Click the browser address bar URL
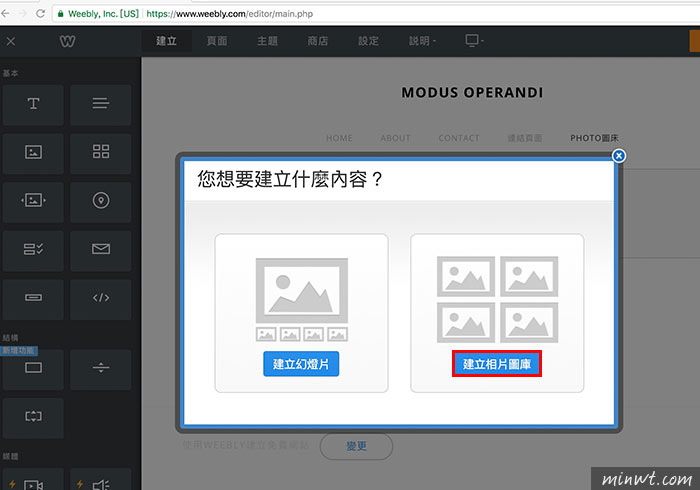The width and height of the screenshot is (700, 490). (x=229, y=14)
